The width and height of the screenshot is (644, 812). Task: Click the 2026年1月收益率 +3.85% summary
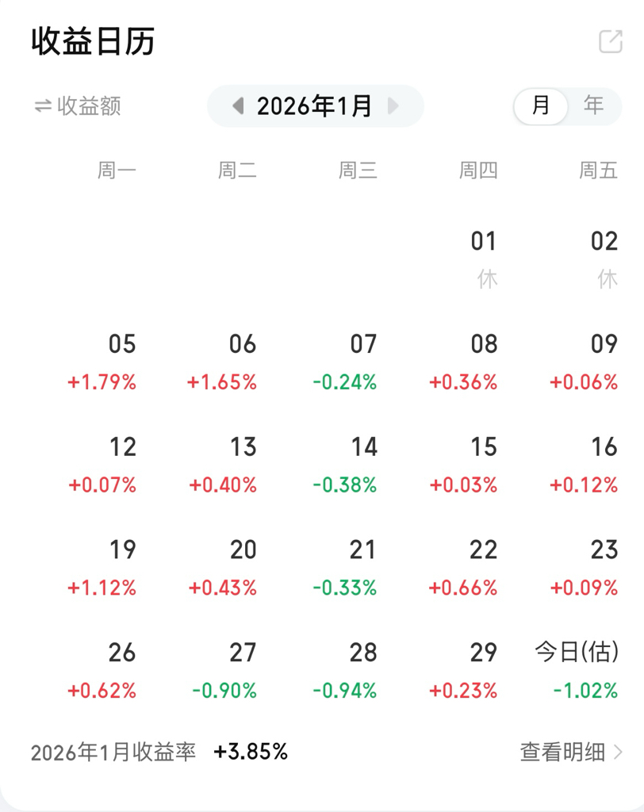[x=159, y=752]
